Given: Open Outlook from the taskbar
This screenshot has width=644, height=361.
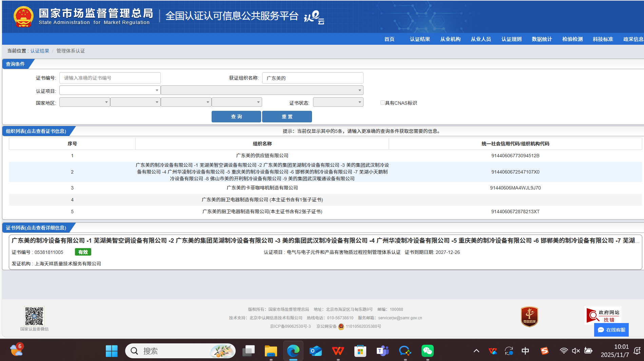Looking at the screenshot, I should tap(315, 351).
